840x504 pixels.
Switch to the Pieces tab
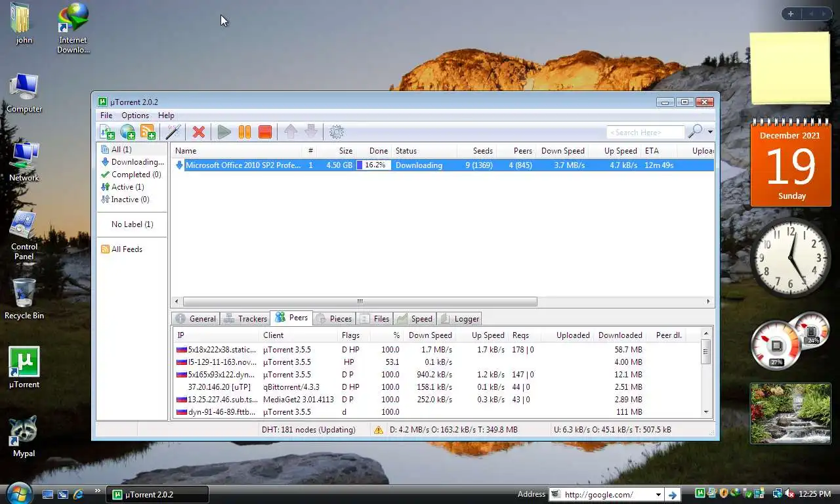pyautogui.click(x=334, y=319)
